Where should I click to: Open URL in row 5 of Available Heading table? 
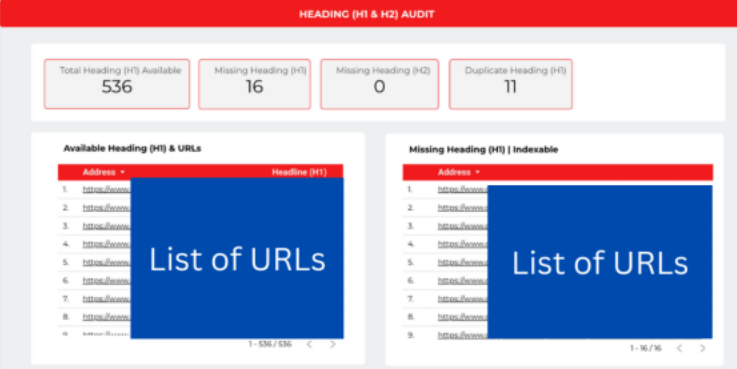pyautogui.click(x=107, y=262)
